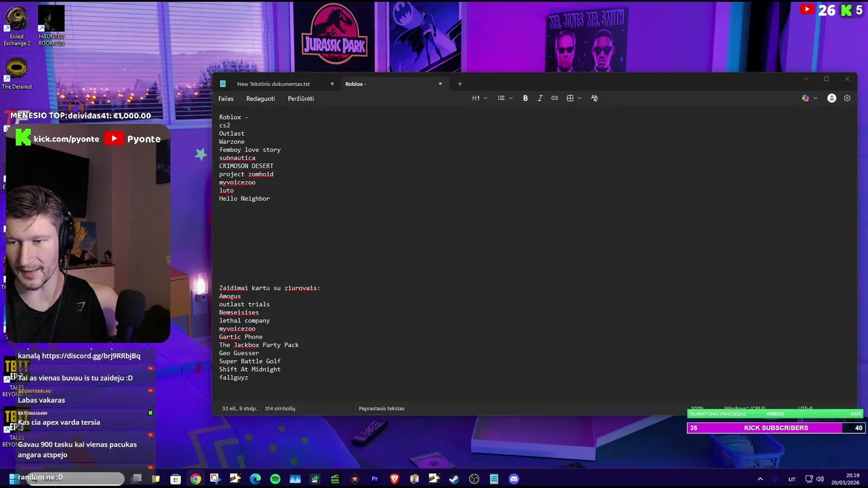
Task: Click the LIT keyboard language indicator
Action: click(792, 479)
